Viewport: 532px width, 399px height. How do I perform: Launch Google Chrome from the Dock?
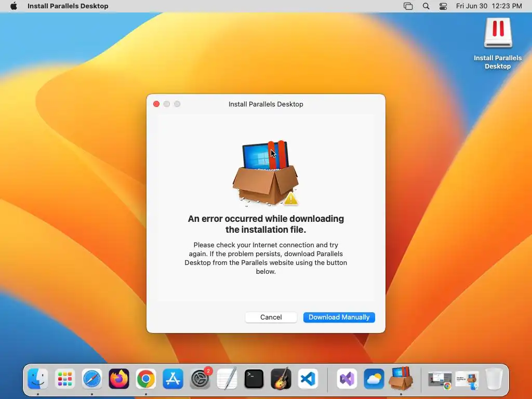(146, 379)
